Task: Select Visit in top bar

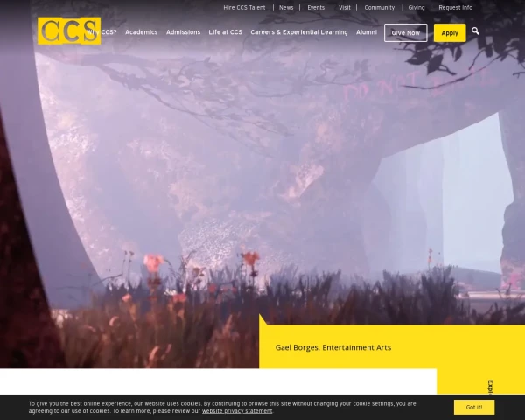Action: (345, 7)
